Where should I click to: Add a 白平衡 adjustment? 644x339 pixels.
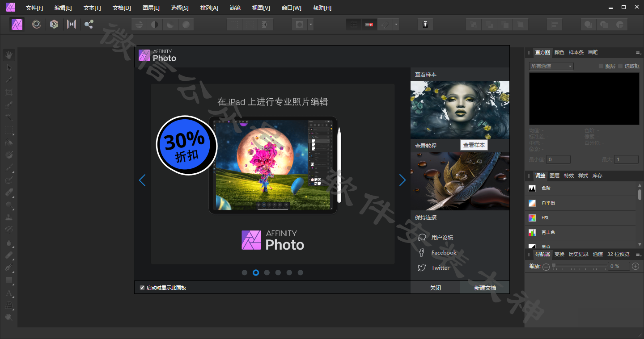[x=580, y=203]
